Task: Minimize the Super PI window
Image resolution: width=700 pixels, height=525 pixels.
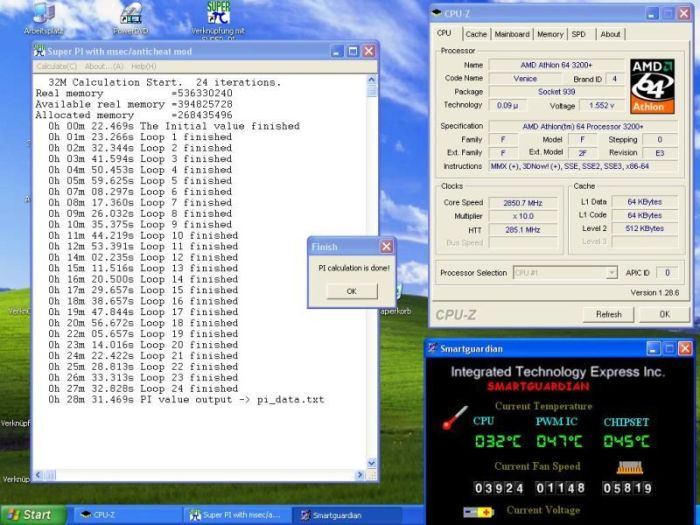Action: click(337, 51)
